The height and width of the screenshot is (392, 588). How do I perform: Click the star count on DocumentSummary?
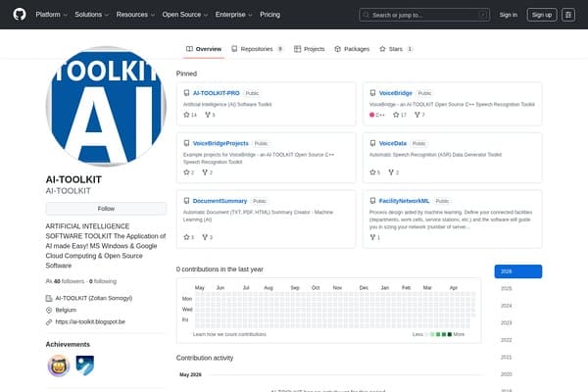(188, 237)
